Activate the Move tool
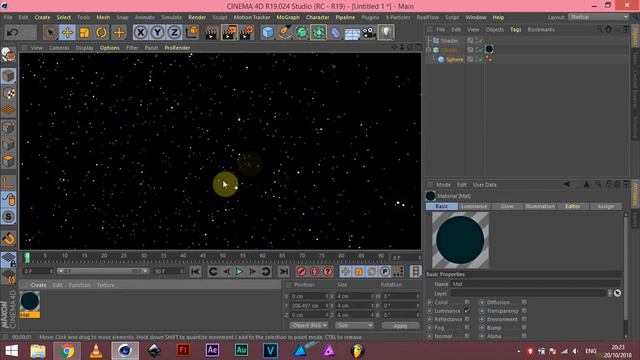Viewport: 640px width, 360px height. click(67, 32)
